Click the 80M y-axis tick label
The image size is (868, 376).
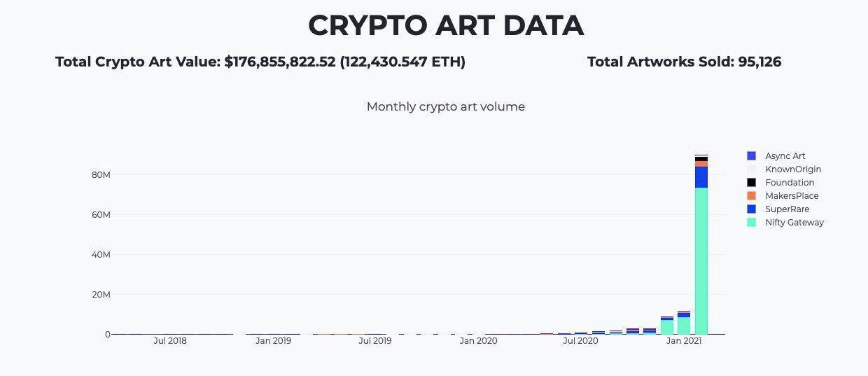101,174
